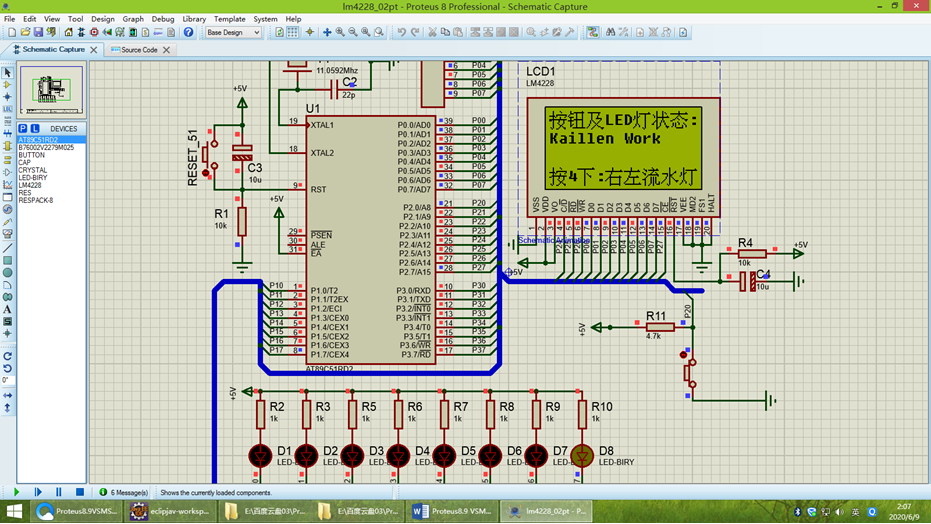Open the eclipjav-worksp taskbar item

[171, 511]
